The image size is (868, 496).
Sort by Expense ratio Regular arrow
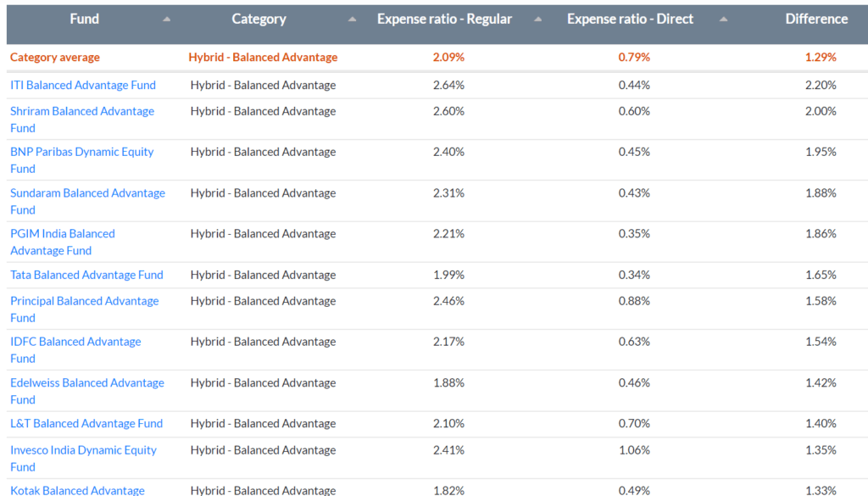(537, 20)
